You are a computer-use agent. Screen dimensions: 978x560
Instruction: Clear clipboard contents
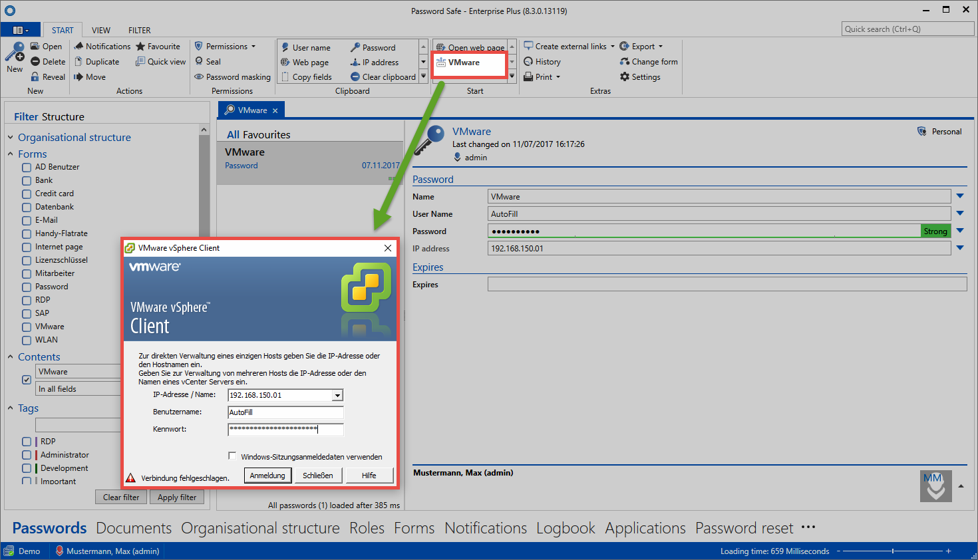pyautogui.click(x=383, y=77)
